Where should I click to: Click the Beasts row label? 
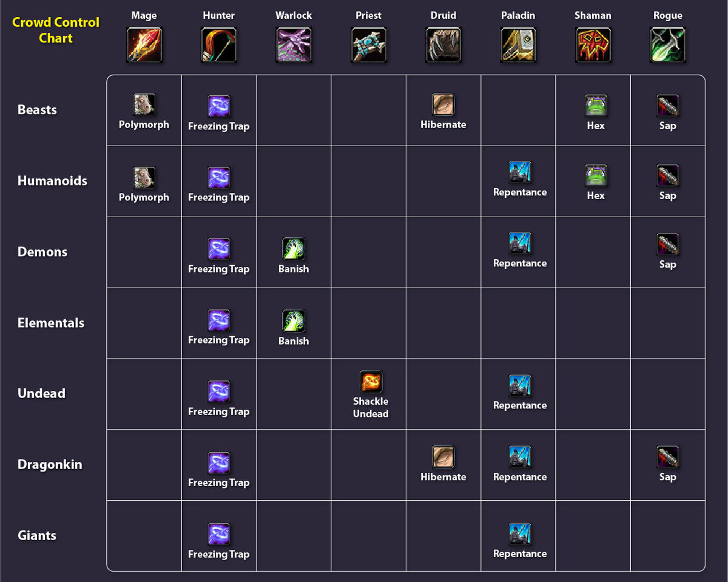[37, 110]
